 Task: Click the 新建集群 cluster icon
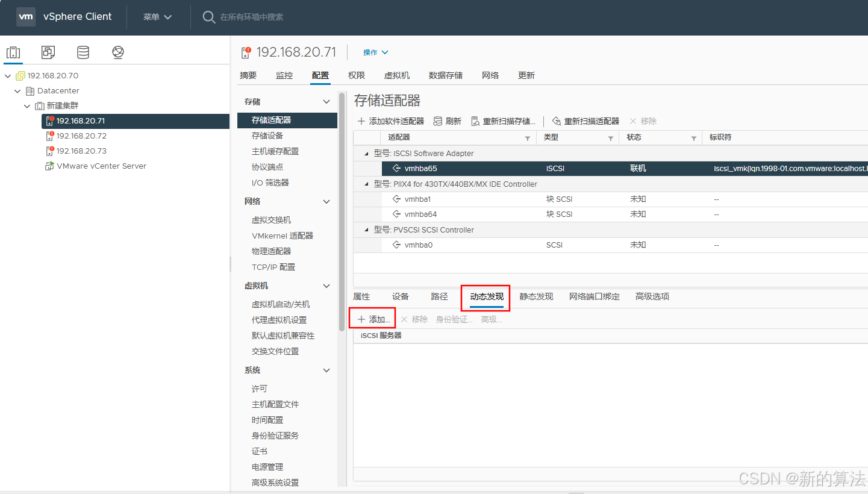(x=40, y=106)
